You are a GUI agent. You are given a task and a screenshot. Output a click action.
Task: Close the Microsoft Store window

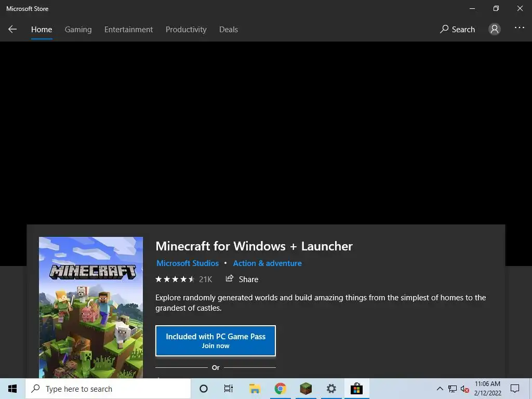coord(520,8)
